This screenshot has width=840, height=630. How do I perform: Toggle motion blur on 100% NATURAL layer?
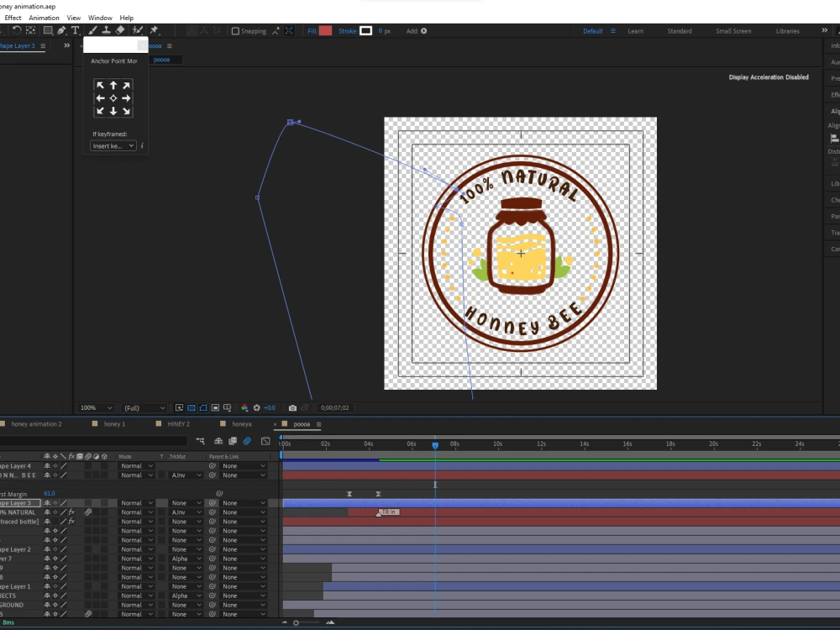pos(88,512)
